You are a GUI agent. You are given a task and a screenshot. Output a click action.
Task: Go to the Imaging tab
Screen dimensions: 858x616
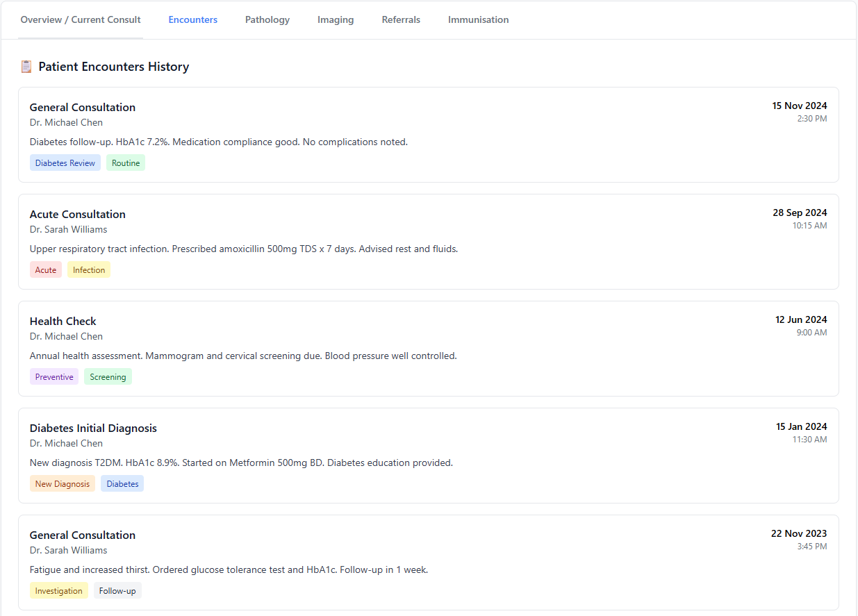336,19
